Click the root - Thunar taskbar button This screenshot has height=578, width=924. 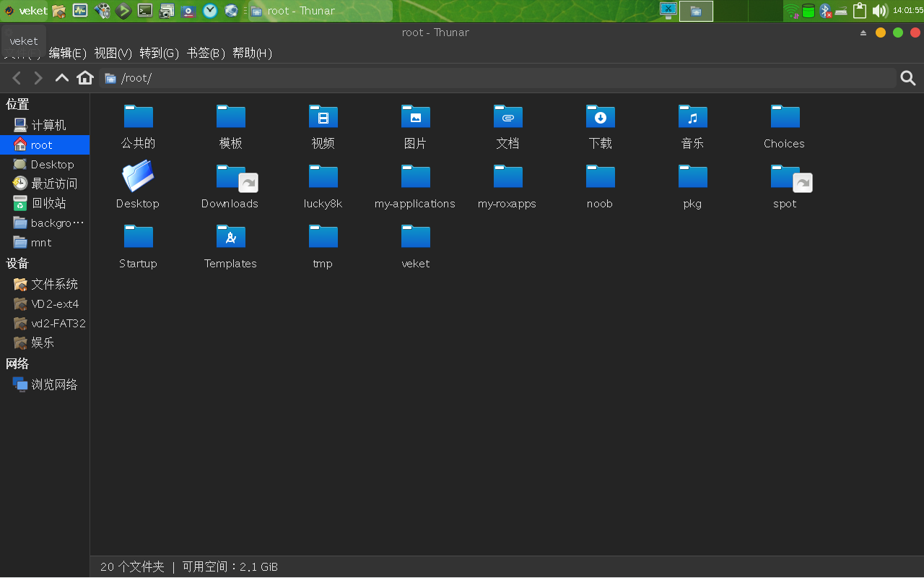click(320, 11)
